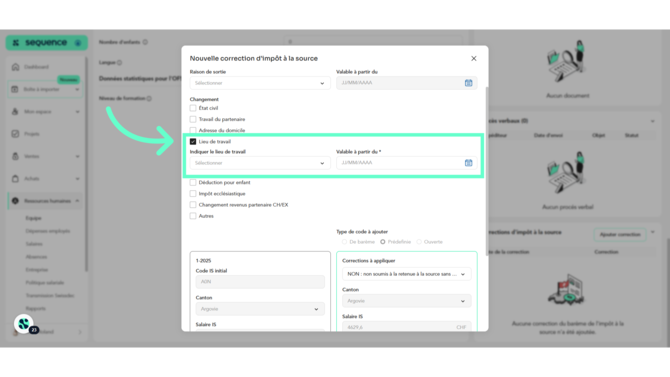Click the Nombre d'enfants info icon
Image resolution: width=670 pixels, height=377 pixels.
coord(145,42)
